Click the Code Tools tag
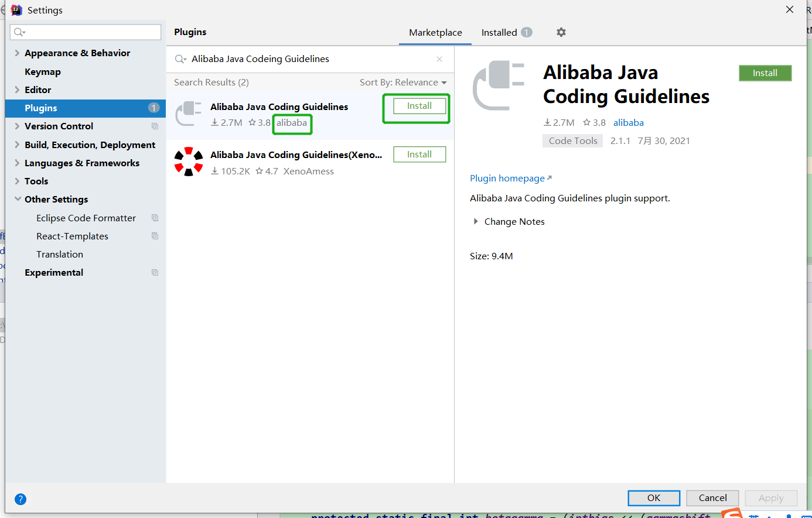This screenshot has height=518, width=812. click(573, 141)
